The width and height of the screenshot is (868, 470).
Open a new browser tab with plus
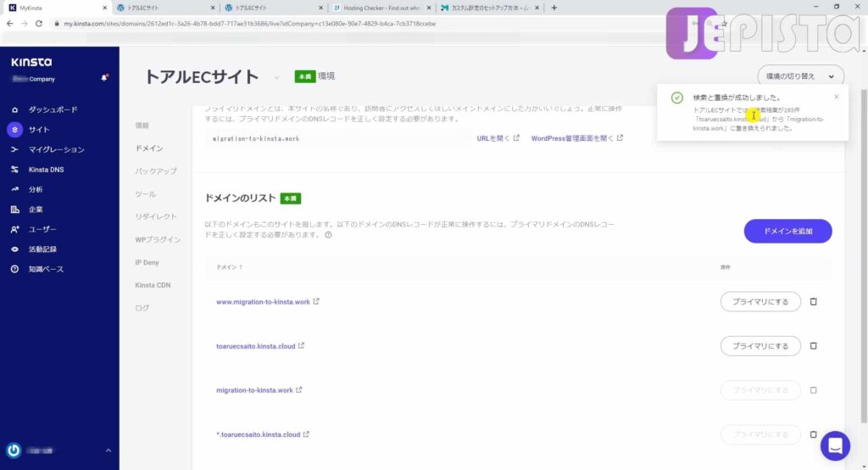[x=554, y=8]
